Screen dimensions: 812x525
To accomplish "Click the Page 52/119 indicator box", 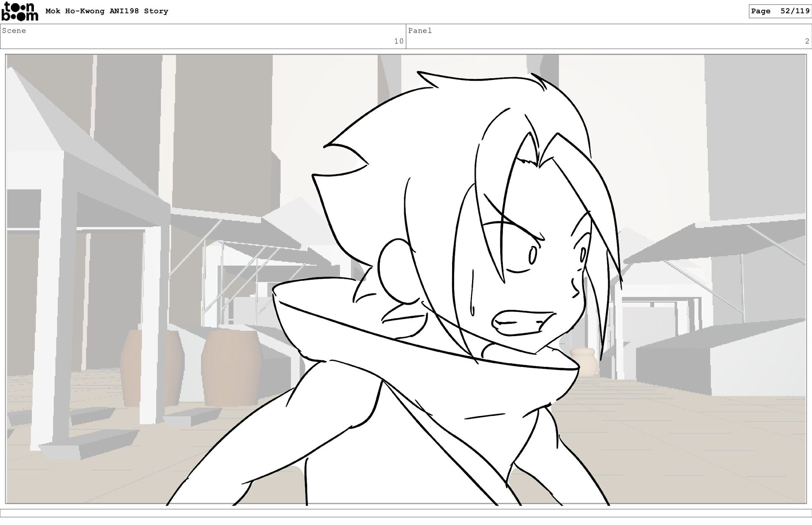I will coord(779,11).
